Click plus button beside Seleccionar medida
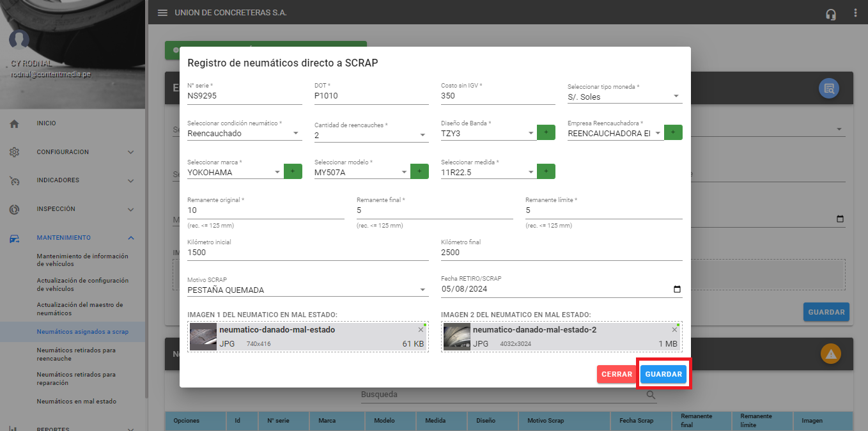868x431 pixels. [546, 171]
